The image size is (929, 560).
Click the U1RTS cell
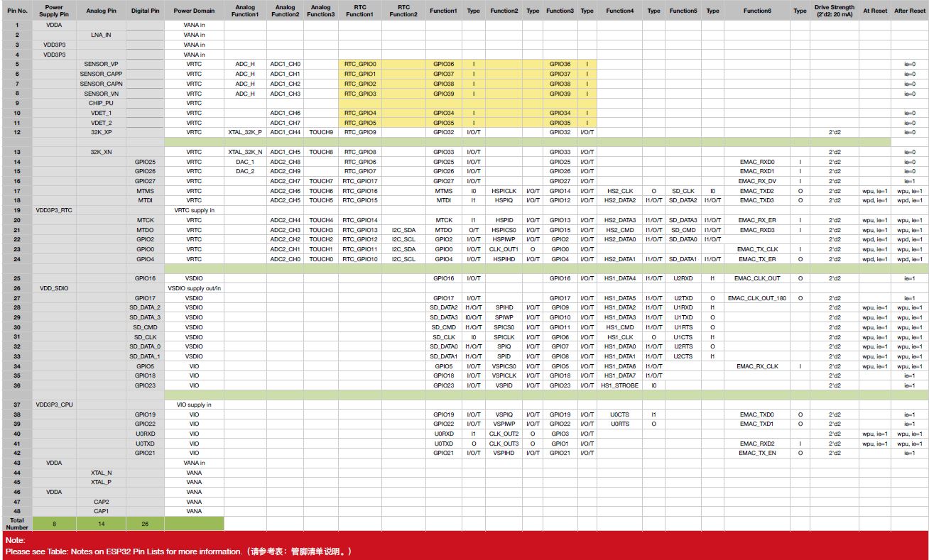point(683,327)
